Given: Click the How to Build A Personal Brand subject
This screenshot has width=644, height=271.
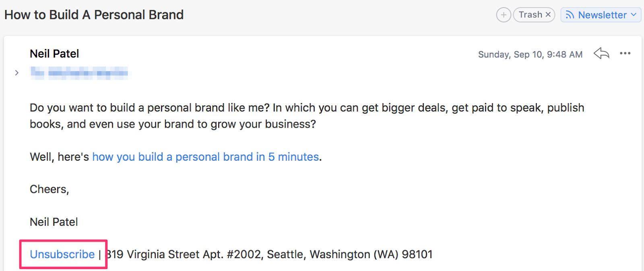Looking at the screenshot, I should (94, 15).
